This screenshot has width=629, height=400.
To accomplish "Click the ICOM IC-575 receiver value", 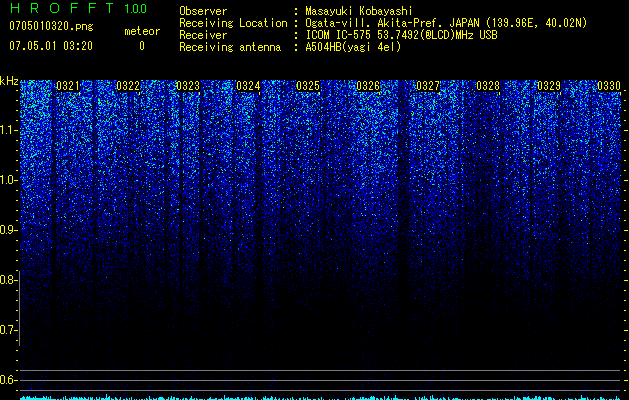I will click(x=402, y=35).
